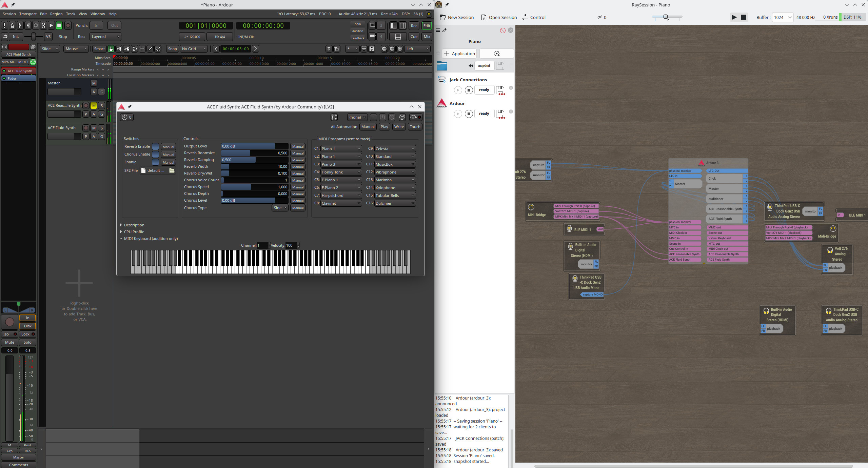868x468 pixels.
Task: Expand tracks vertically in Ardour
Action: tap(372, 49)
